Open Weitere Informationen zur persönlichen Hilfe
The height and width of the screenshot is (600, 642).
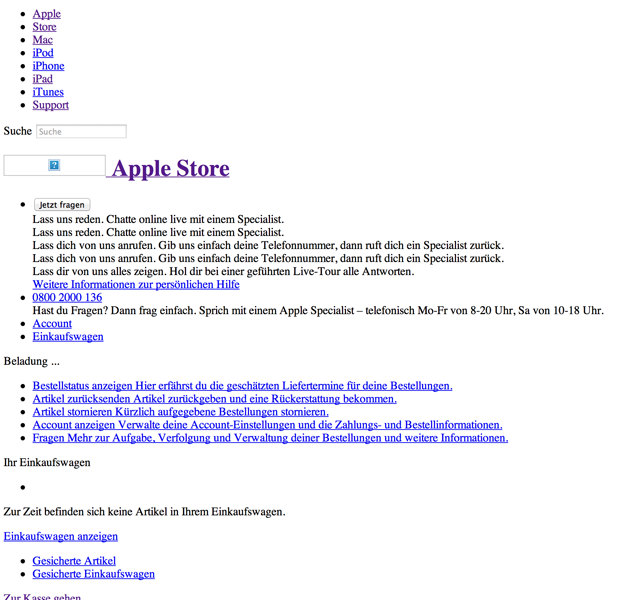tap(136, 285)
